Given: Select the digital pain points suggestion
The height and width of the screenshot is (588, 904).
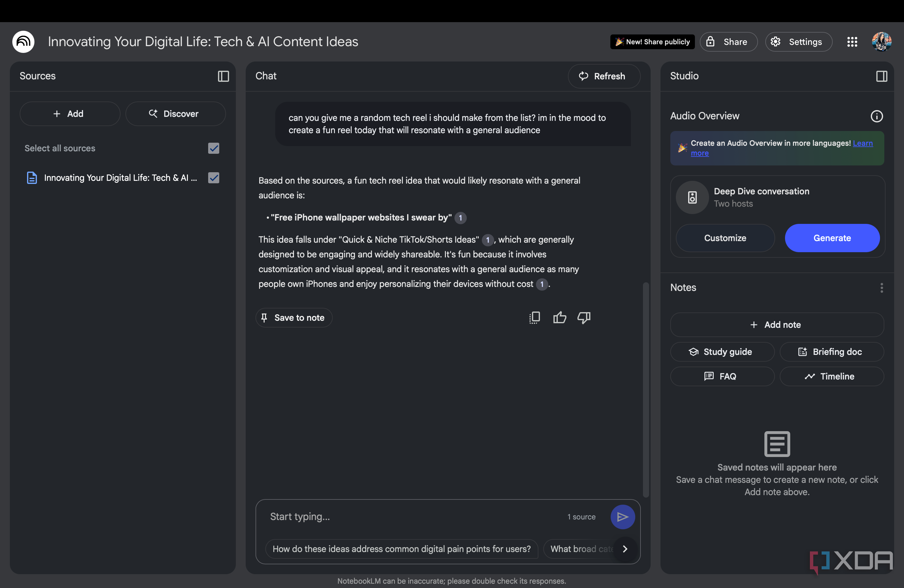Looking at the screenshot, I should pyautogui.click(x=402, y=549).
